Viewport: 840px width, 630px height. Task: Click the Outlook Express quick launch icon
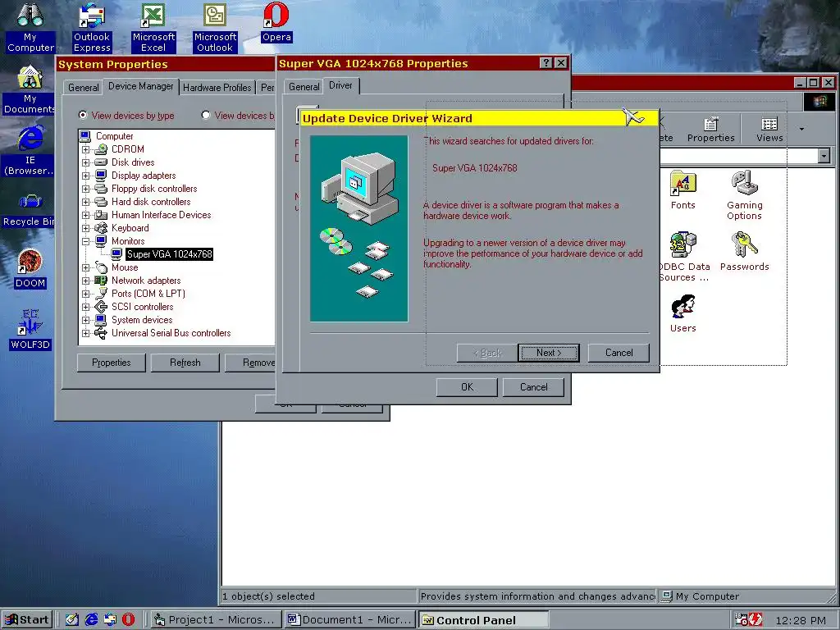[x=110, y=619]
